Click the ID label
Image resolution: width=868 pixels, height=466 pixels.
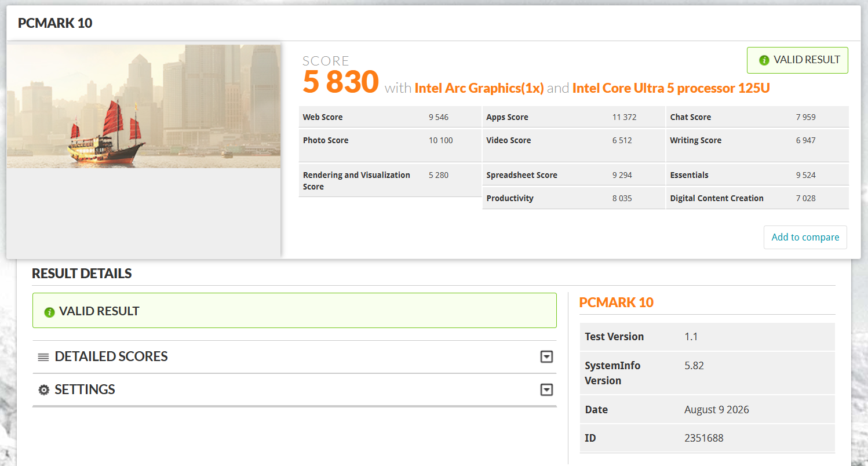click(590, 438)
